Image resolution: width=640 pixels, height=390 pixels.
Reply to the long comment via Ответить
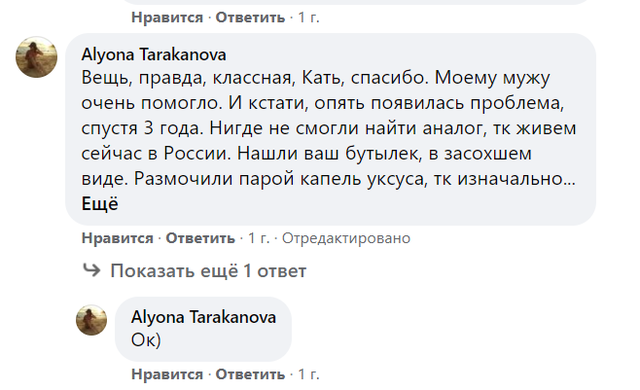click(x=200, y=238)
